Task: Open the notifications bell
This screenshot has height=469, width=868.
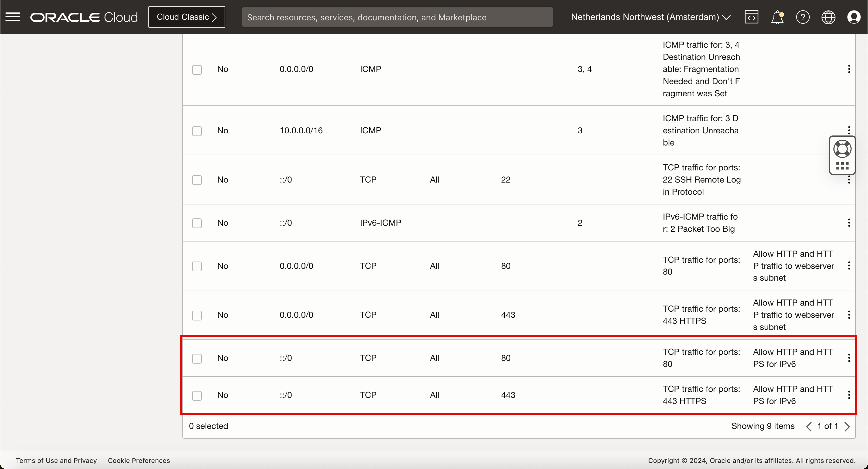Action: click(777, 17)
